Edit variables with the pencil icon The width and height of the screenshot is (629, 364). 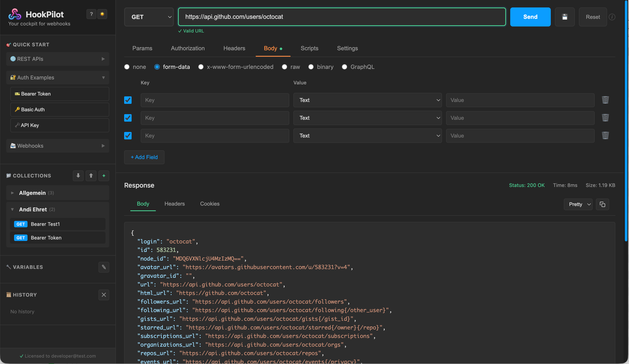pos(104,267)
